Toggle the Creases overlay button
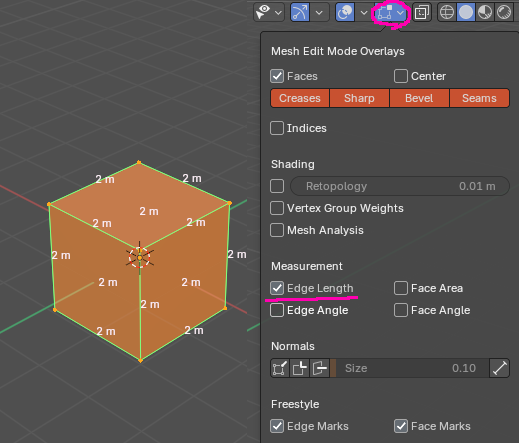The width and height of the screenshot is (519, 443). (300, 98)
